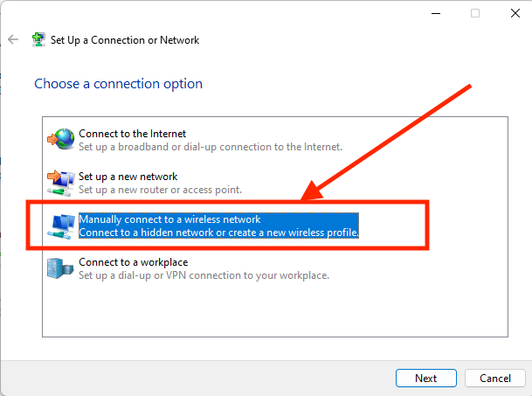Close the dialog using the X button
The height and width of the screenshot is (396, 532).
[515, 13]
